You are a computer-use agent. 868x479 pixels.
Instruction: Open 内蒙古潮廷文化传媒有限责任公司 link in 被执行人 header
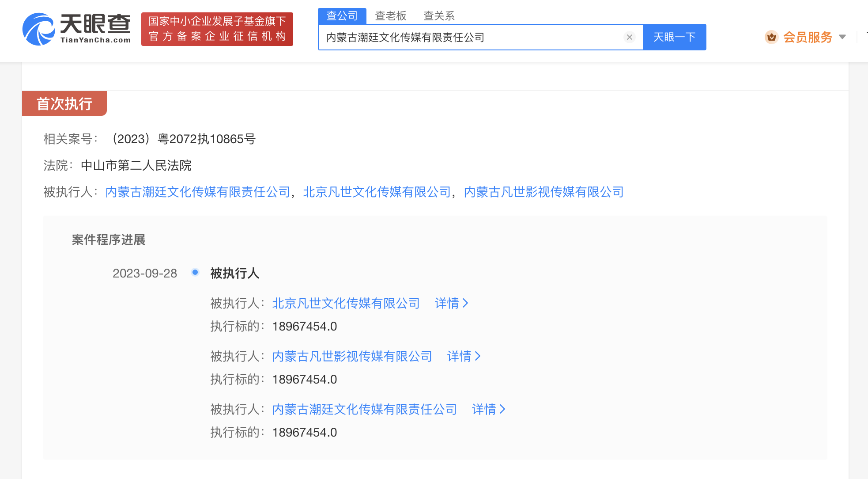click(198, 192)
